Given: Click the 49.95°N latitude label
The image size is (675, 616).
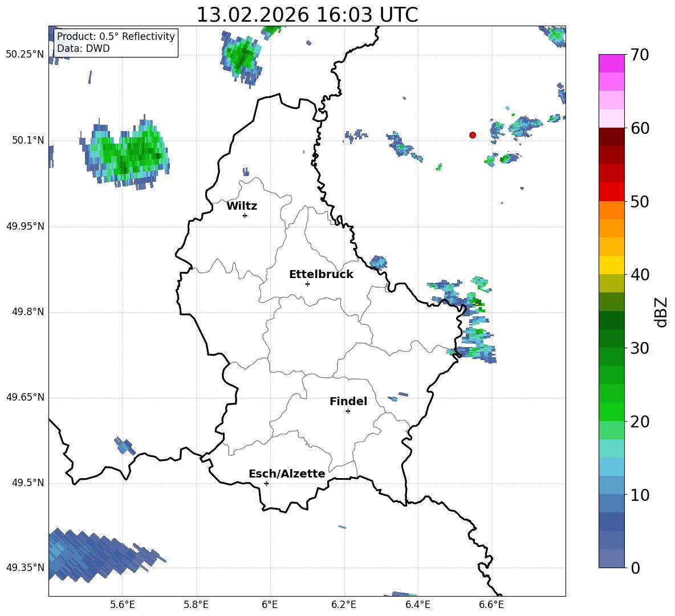Looking at the screenshot, I should (25, 226).
